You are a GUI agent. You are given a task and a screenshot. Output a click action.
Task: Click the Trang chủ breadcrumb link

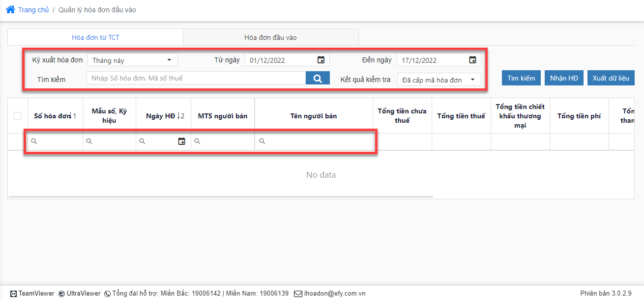point(33,10)
